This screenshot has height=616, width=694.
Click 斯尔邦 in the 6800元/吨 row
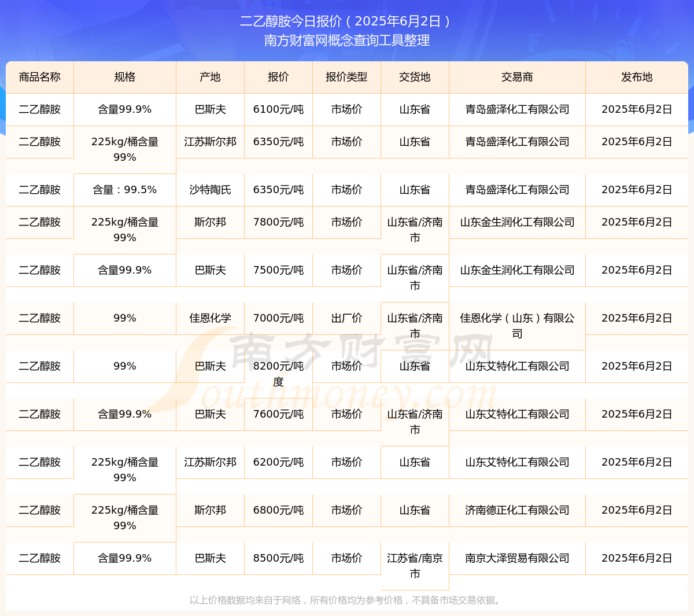click(x=211, y=510)
